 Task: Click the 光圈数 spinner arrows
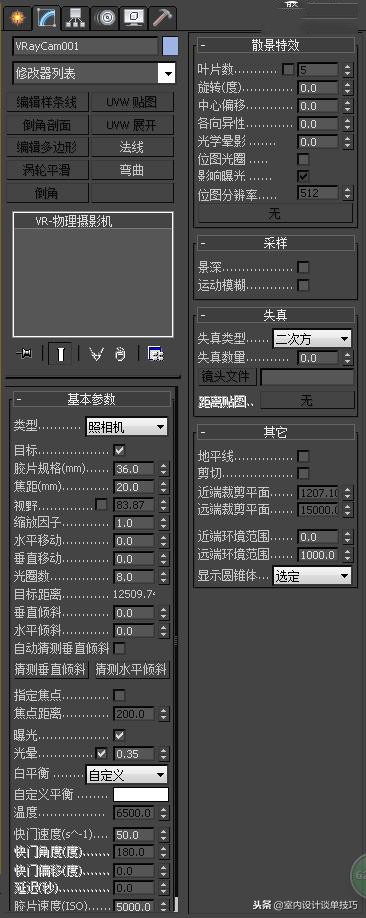click(x=163, y=577)
